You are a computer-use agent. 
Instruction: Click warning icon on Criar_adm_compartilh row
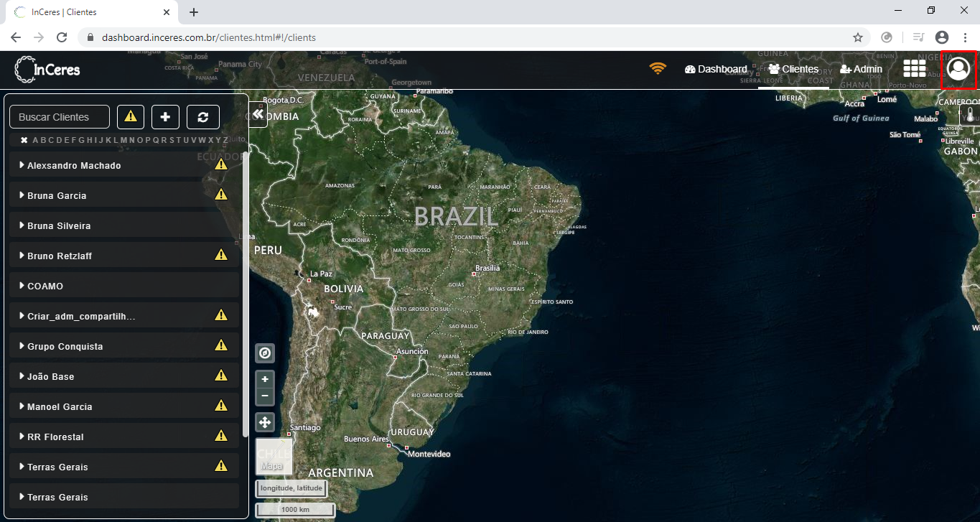(221, 315)
